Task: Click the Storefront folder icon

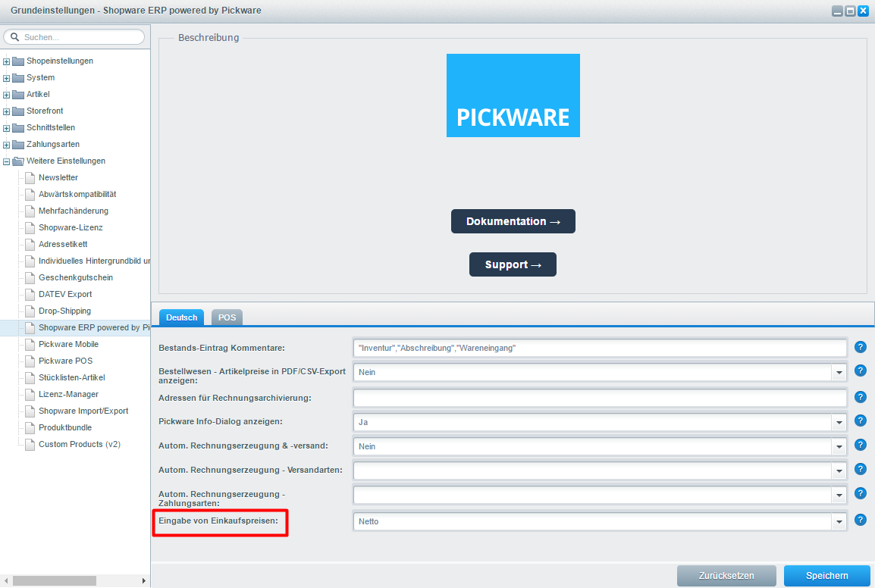Action: point(18,111)
